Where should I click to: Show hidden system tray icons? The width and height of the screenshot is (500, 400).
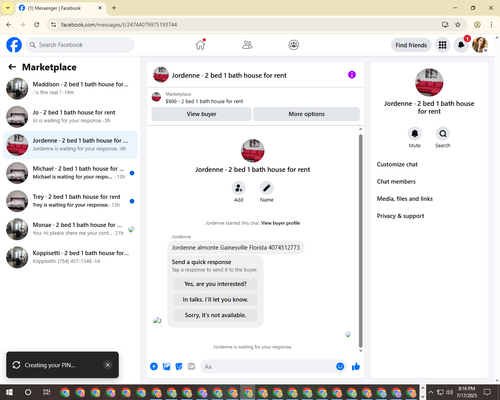[431, 392]
